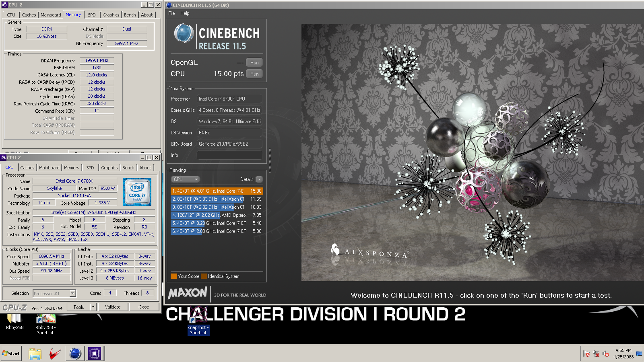Click the Core Speed value 6098.54 MHz
The height and width of the screenshot is (362, 644).
coord(52,256)
